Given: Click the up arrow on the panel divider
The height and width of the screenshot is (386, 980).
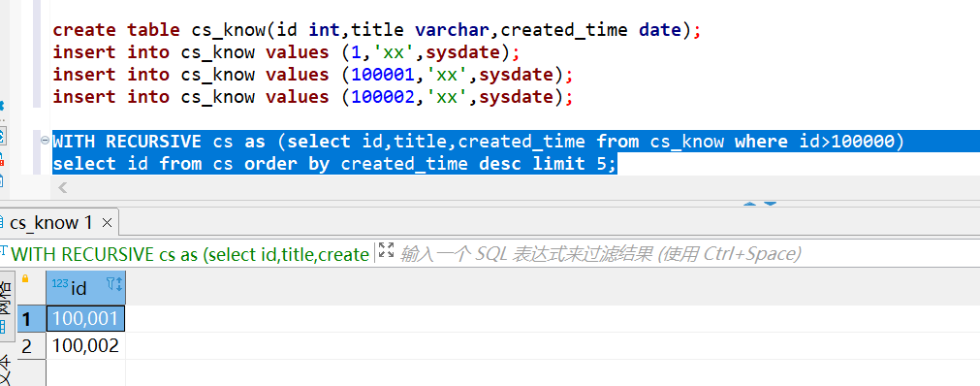Looking at the screenshot, I should coord(750,204).
